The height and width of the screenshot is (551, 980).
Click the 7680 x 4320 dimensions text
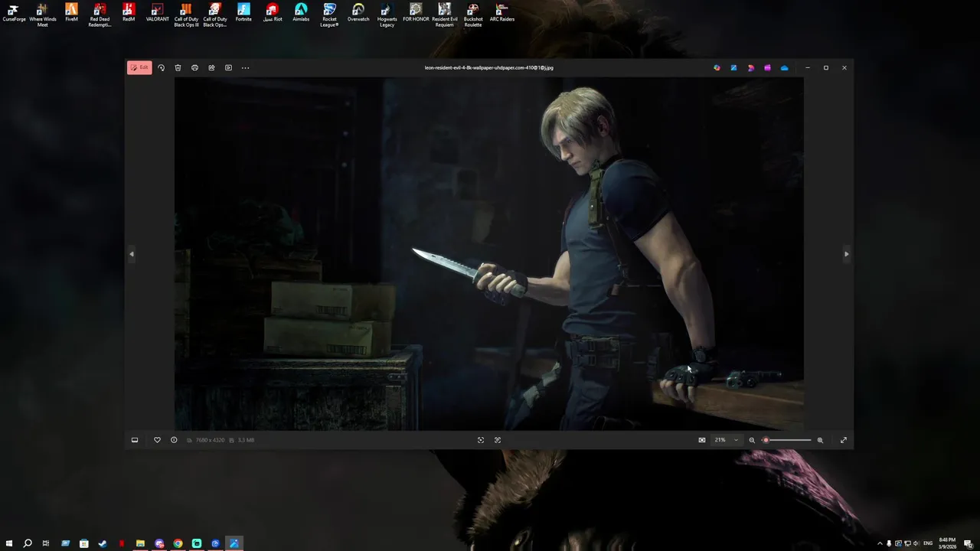pyautogui.click(x=209, y=440)
